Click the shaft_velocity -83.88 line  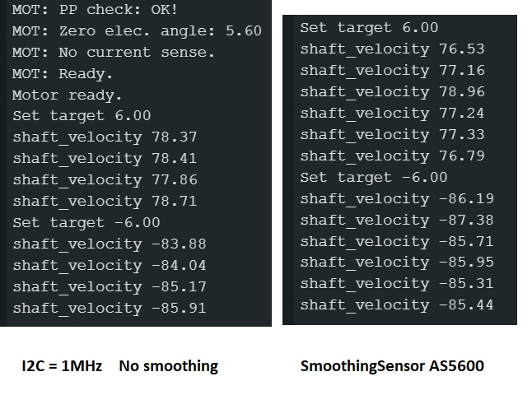click(110, 244)
